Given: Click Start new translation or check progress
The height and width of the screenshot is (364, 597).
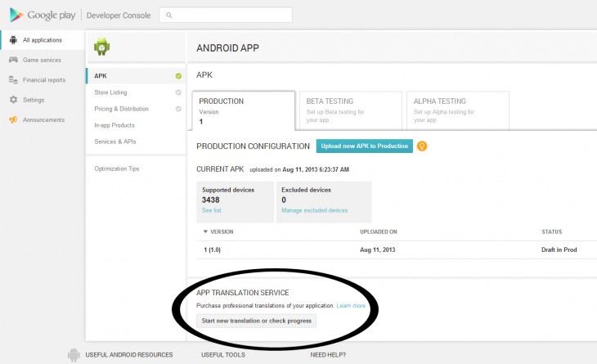Looking at the screenshot, I should (x=256, y=321).
